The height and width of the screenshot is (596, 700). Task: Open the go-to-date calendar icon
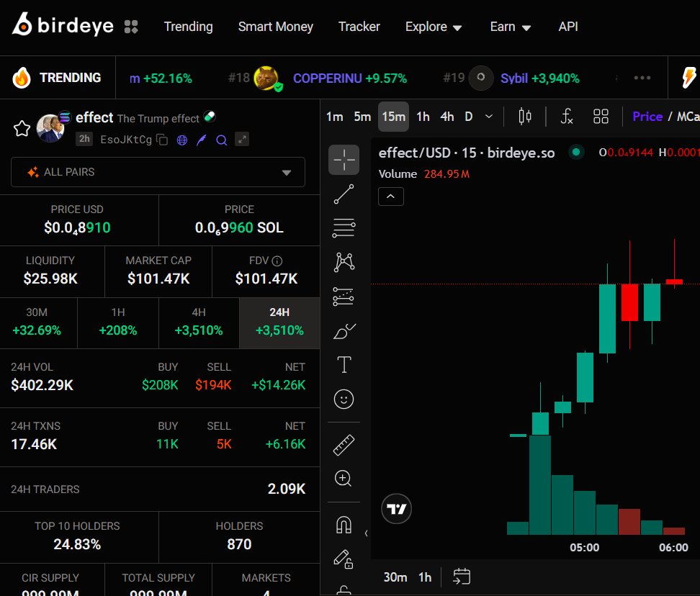tap(462, 577)
